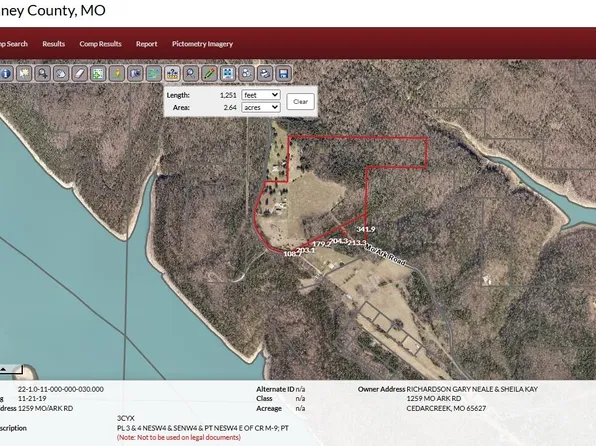Select the pencil draw markup tool
596x446 pixels.
pos(209,73)
